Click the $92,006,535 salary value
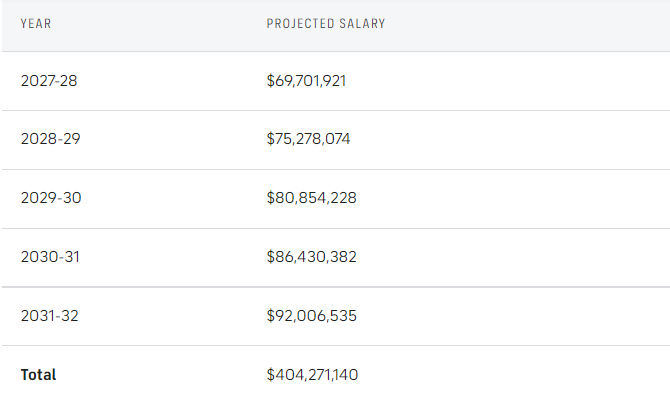Screen dimensions: 670x397 [x=311, y=316]
